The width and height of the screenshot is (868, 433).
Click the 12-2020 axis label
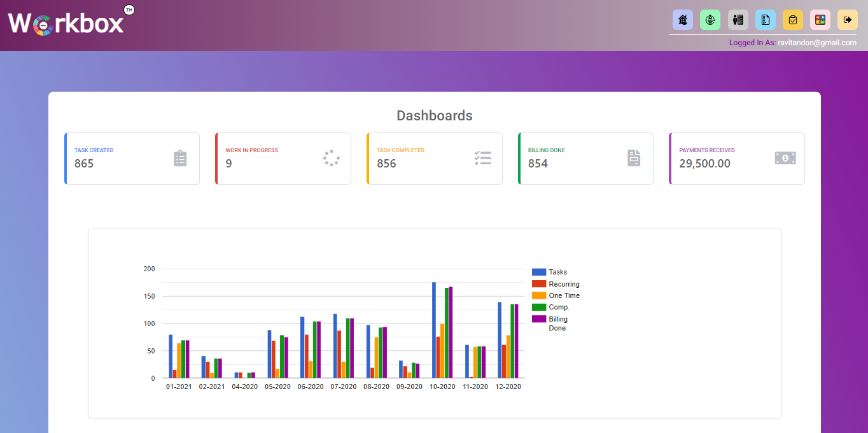pos(508,387)
